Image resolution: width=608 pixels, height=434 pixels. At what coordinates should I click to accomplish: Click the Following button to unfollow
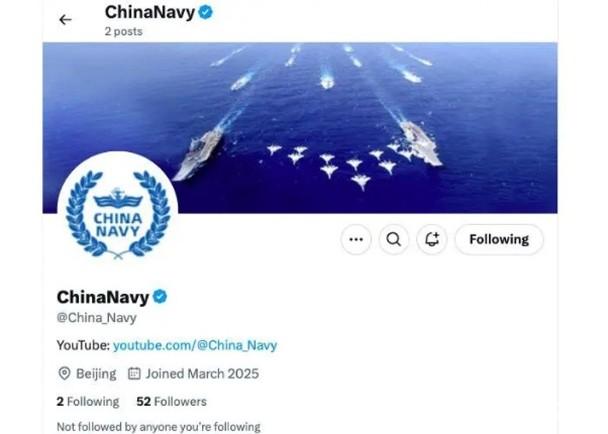tap(499, 239)
